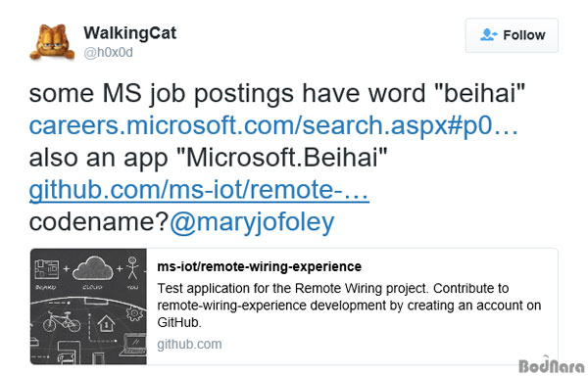The height and width of the screenshot is (376, 588).
Task: Click the card description about Remote Wiring
Action: [x=349, y=305]
